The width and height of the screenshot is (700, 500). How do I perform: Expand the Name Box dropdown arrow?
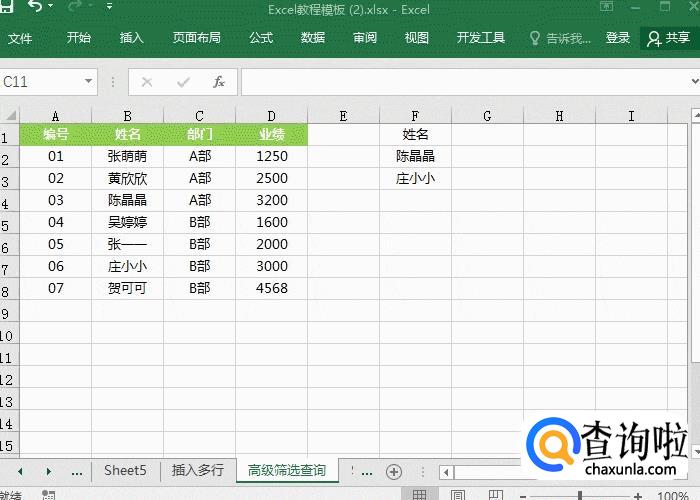point(88,81)
